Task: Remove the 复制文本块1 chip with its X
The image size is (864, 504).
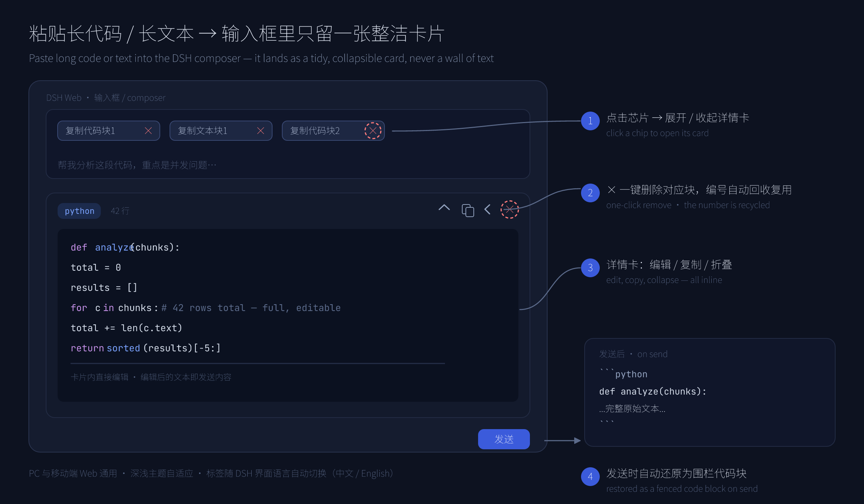Action: 261,131
